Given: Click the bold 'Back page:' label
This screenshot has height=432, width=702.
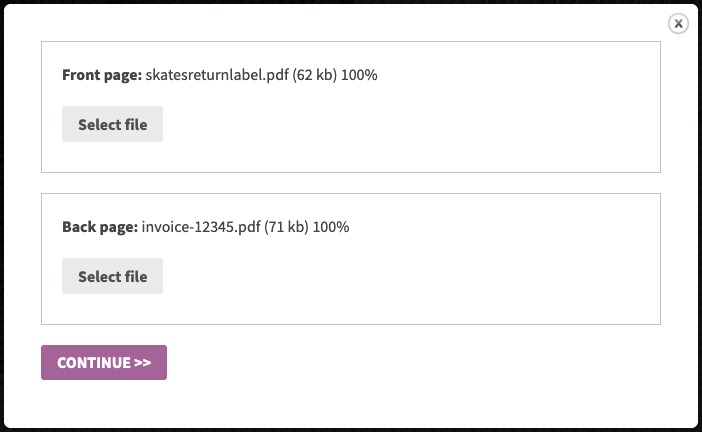Looking at the screenshot, I should tap(100, 227).
